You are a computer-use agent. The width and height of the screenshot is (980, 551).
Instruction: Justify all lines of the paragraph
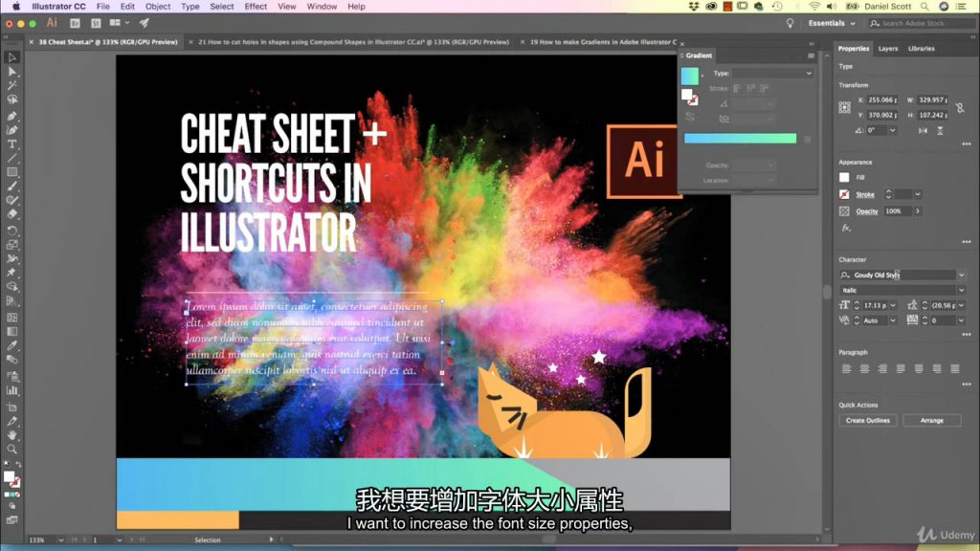pyautogui.click(x=955, y=368)
